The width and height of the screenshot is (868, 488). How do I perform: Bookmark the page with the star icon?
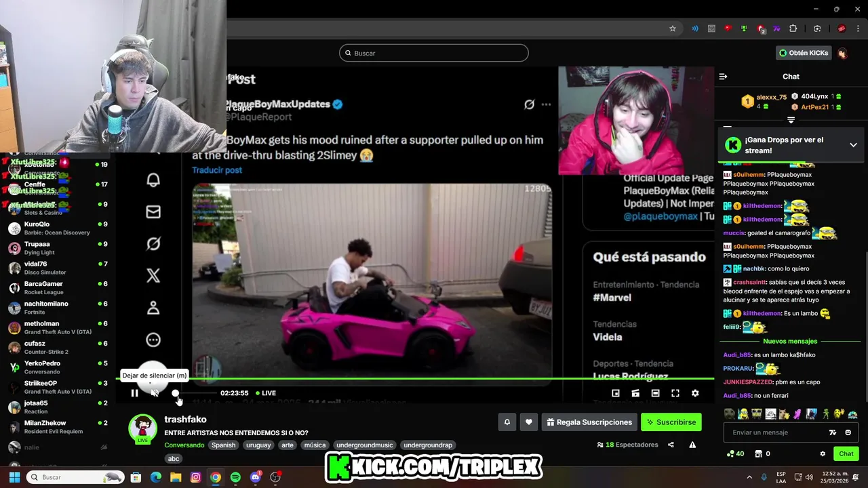coord(673,28)
